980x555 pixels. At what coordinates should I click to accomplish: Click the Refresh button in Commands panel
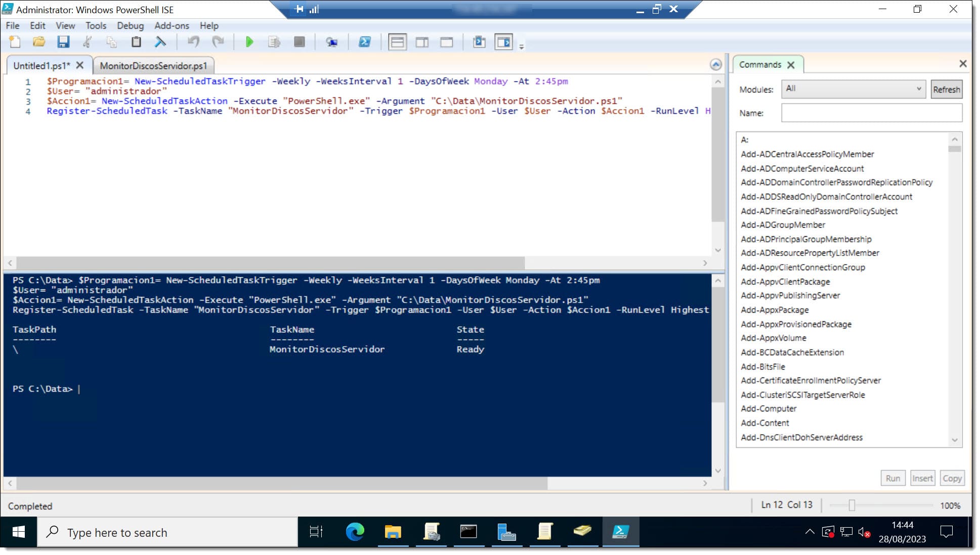pyautogui.click(x=946, y=89)
